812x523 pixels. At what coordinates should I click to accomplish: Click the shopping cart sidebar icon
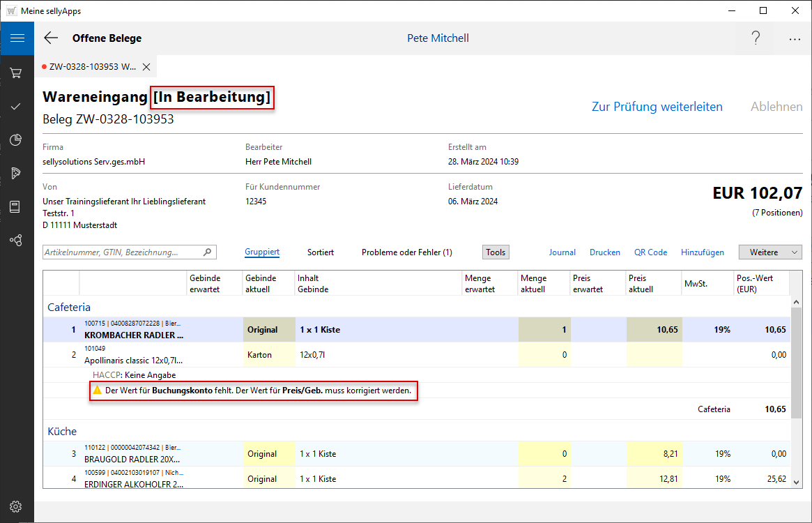pos(17,73)
